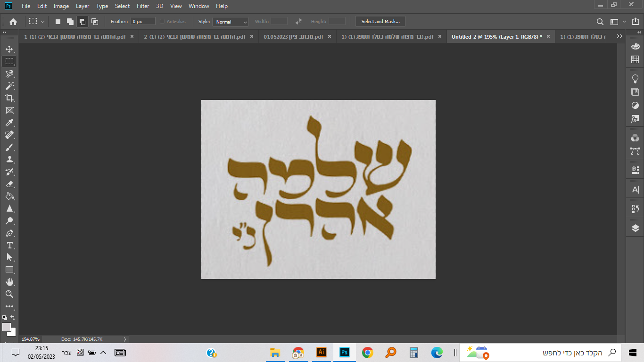Screen dimensions: 644x362
Task: Click the foreground color swatch
Action: point(7,327)
